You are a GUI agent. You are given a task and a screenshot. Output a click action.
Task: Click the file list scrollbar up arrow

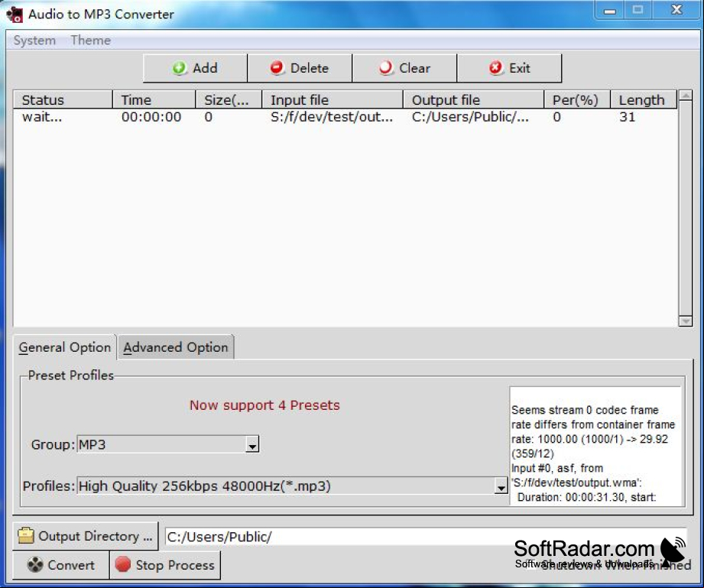point(685,96)
